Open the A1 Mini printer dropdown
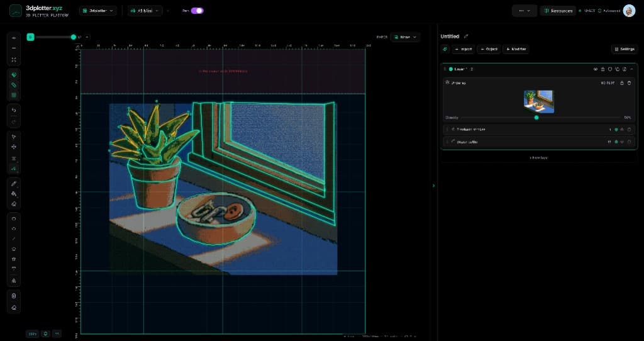Image resolution: width=644 pixels, height=341 pixels. [145, 11]
